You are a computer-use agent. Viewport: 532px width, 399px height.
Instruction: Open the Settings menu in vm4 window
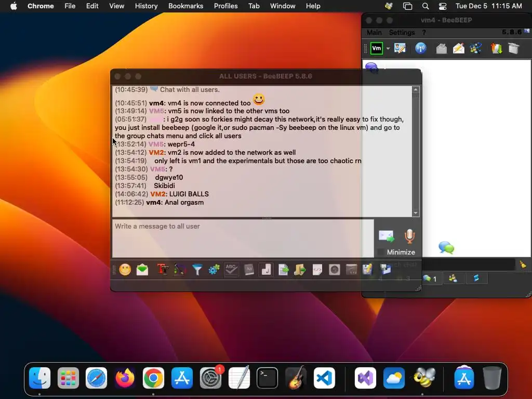402,33
